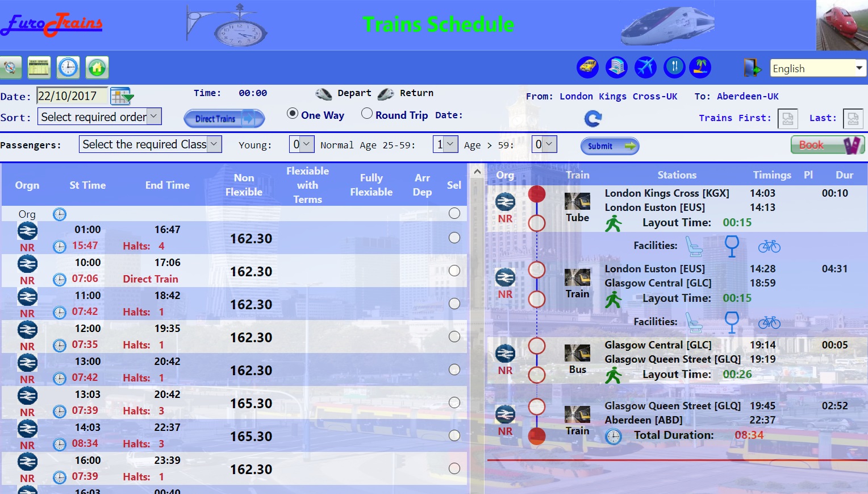
Task: Open the timetable sheet icon
Action: click(x=39, y=68)
